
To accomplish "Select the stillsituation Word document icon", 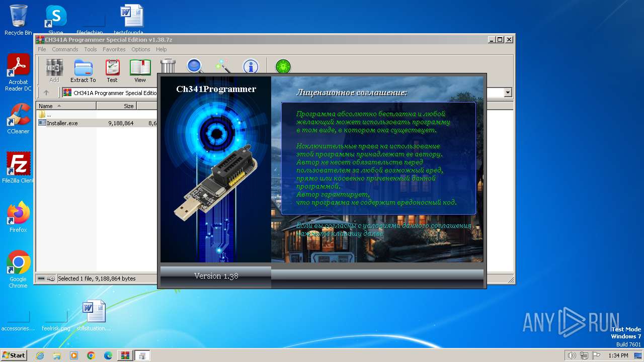I will (94, 316).
